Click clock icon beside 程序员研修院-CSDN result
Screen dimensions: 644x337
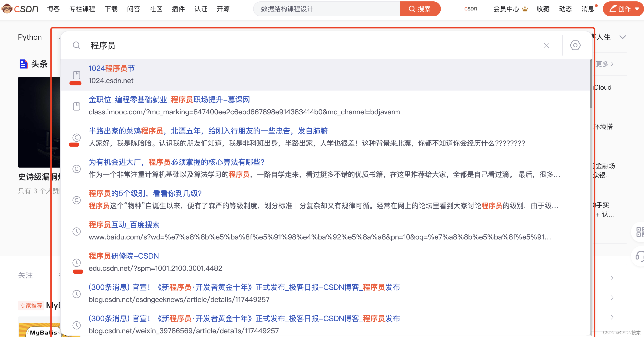77,262
